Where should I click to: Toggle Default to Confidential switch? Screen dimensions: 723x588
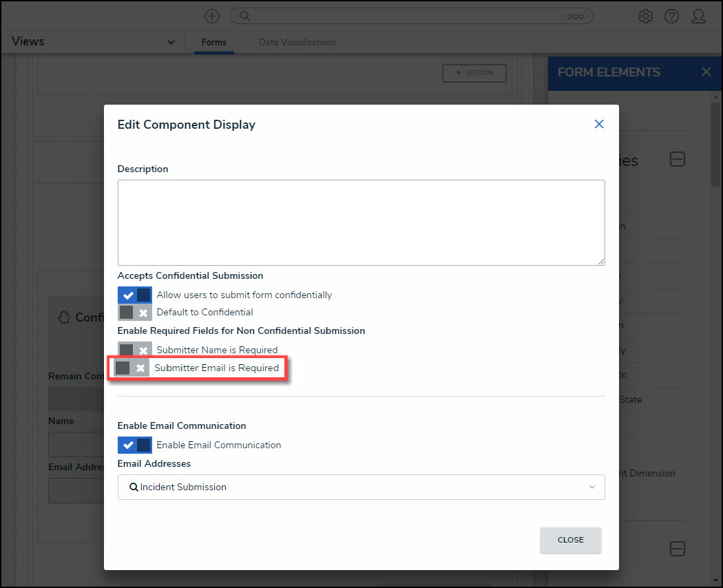pyautogui.click(x=134, y=313)
